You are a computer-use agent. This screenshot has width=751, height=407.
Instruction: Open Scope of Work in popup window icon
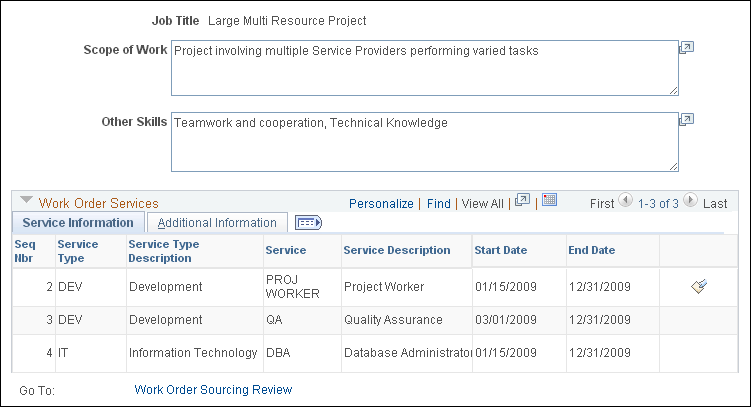(x=687, y=47)
